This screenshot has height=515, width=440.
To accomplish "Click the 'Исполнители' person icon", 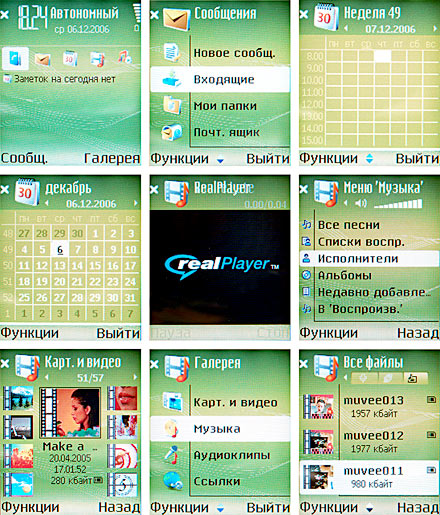I will point(307,258).
